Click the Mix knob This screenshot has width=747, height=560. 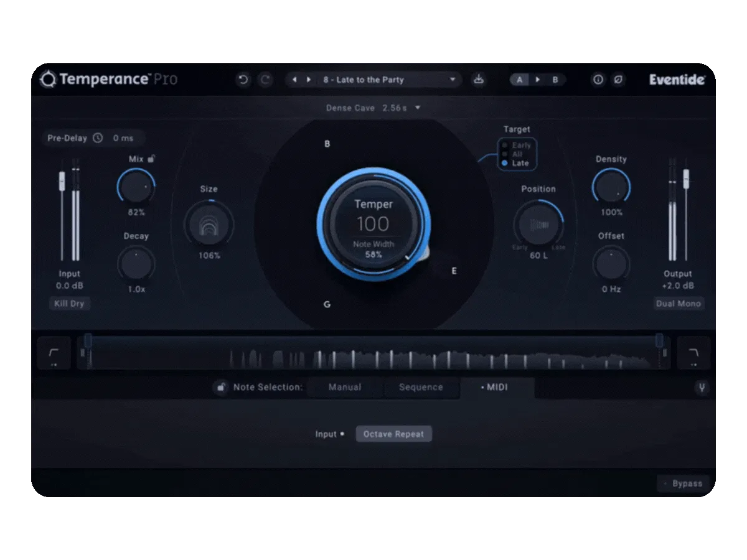coord(136,185)
